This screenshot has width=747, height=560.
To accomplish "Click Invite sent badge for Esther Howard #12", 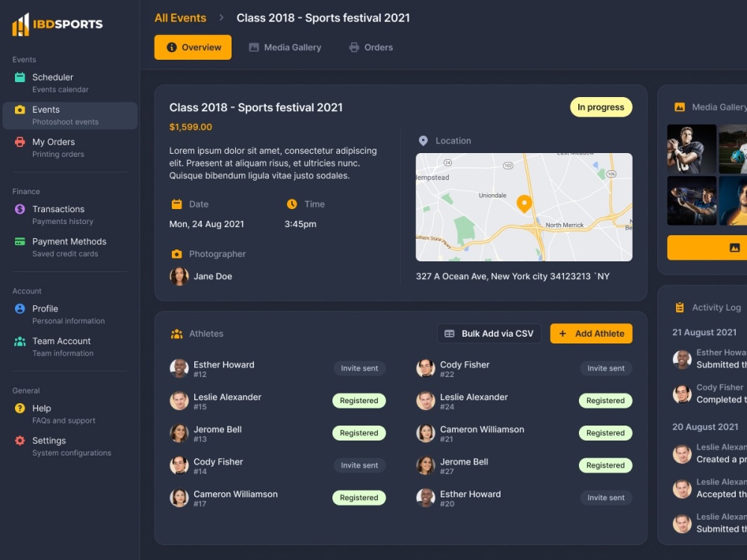I will (359, 368).
